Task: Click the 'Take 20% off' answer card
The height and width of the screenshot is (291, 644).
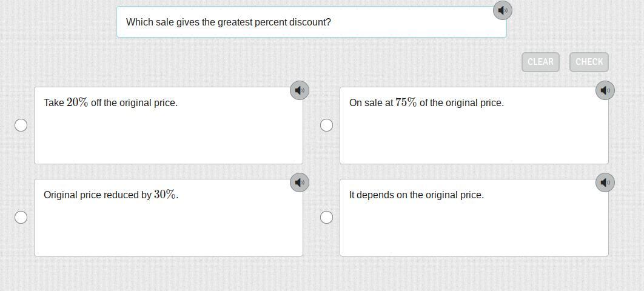Action: pos(169,133)
